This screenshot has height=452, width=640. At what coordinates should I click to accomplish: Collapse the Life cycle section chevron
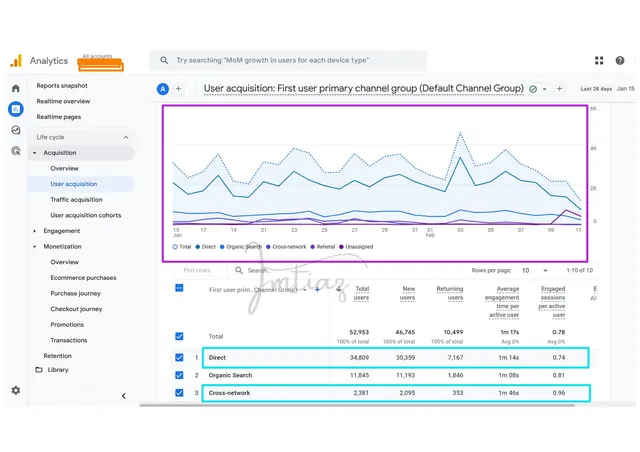point(126,137)
